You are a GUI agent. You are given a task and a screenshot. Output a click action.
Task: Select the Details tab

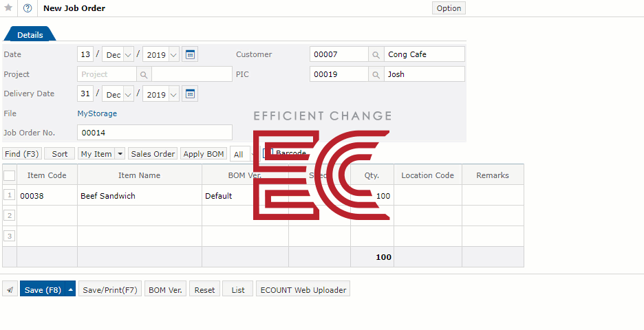(30, 35)
